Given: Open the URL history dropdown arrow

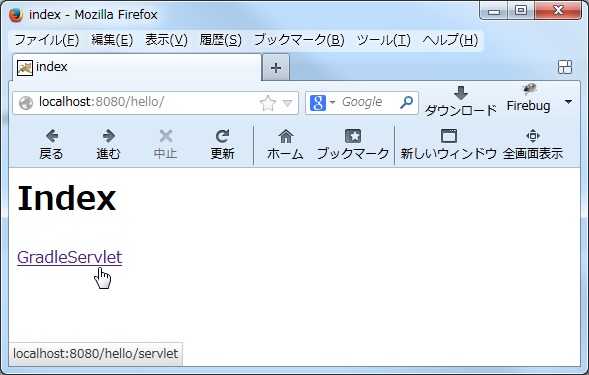Looking at the screenshot, I should pos(287,103).
